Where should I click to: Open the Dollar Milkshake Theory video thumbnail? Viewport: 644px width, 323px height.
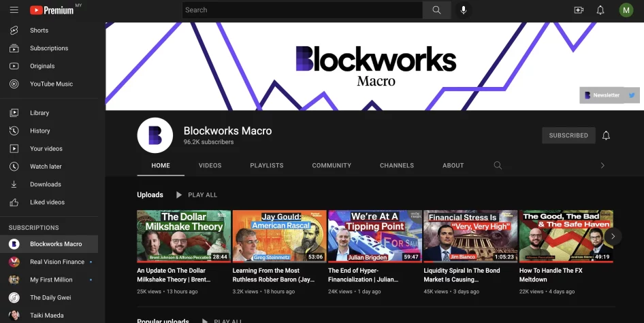[x=184, y=236]
